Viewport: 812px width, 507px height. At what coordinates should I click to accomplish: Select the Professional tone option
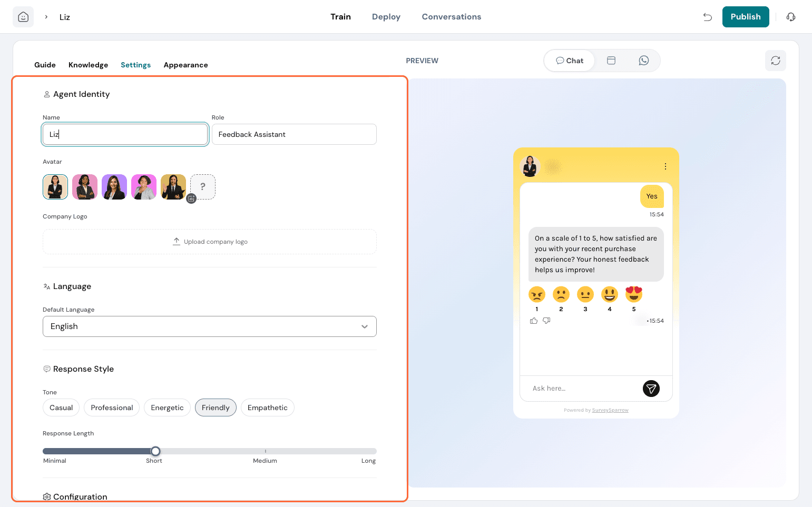pos(112,407)
